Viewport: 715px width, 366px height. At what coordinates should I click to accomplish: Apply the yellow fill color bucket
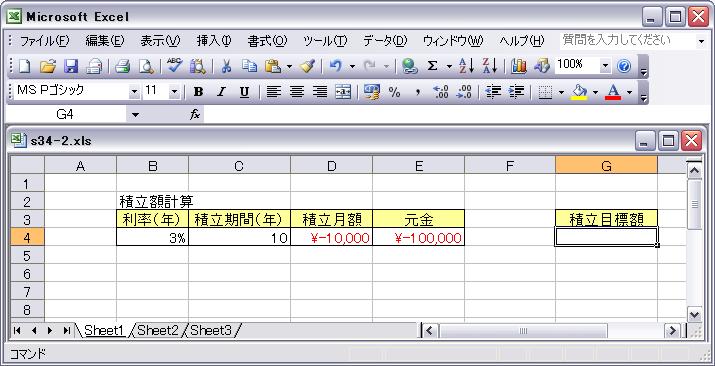click(x=580, y=92)
